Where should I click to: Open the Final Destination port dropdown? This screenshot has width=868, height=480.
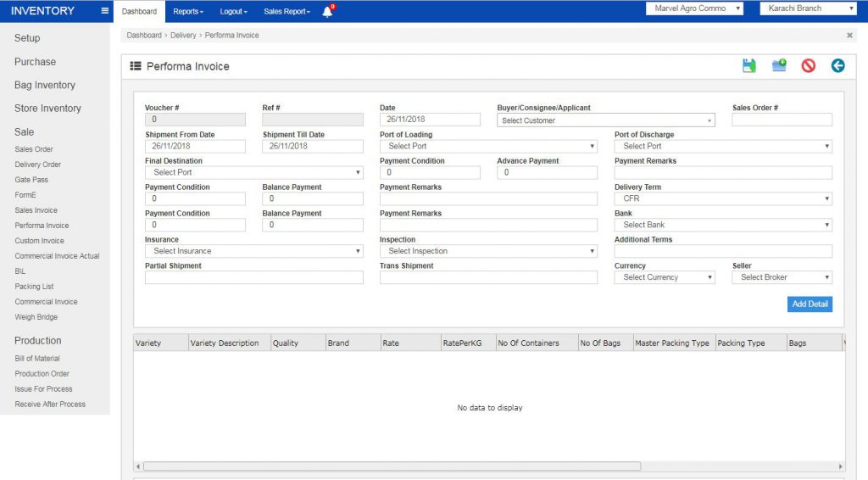(x=254, y=172)
